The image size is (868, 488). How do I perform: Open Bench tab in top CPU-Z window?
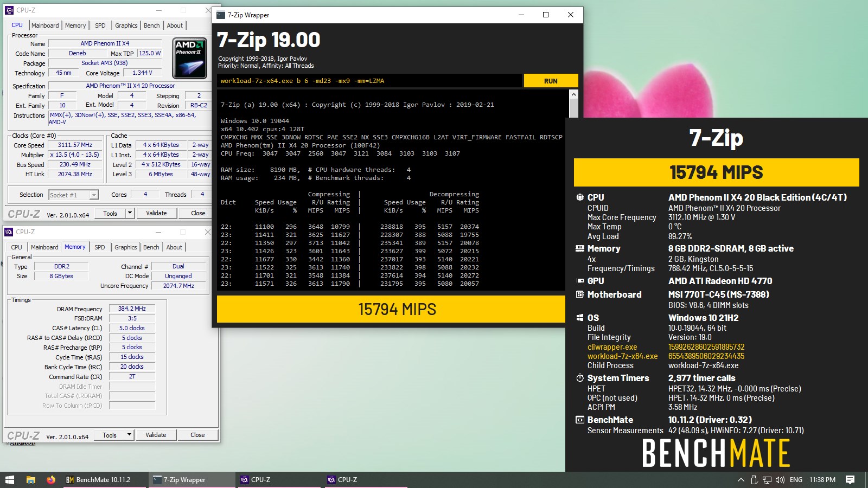(x=152, y=25)
